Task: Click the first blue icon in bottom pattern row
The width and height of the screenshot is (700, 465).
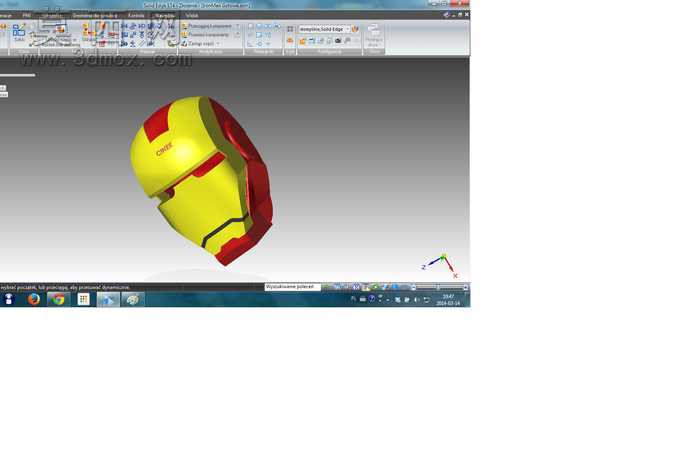Action: 125,43
